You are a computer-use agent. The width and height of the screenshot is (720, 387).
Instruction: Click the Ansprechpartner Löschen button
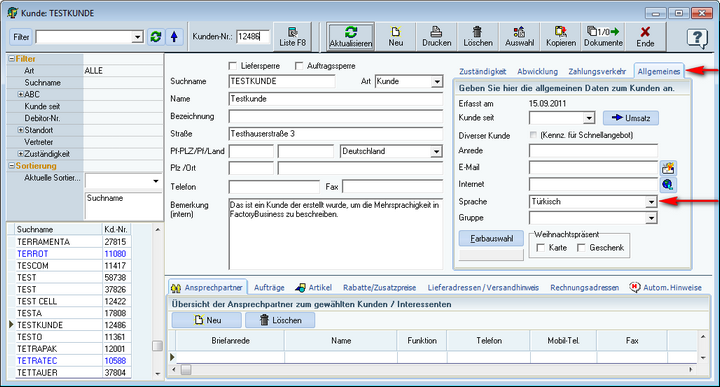tap(280, 320)
